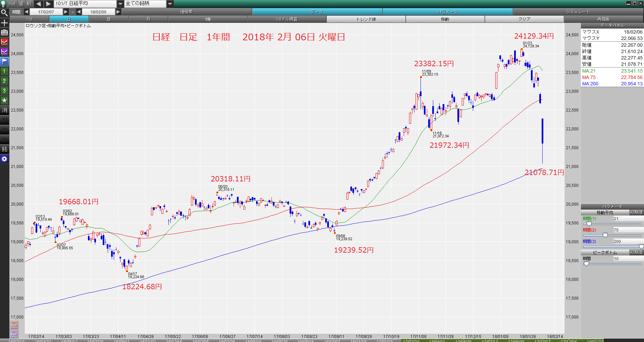The height and width of the screenshot is (342, 644).
Task: Select green preset button 1
Action: [4, 72]
